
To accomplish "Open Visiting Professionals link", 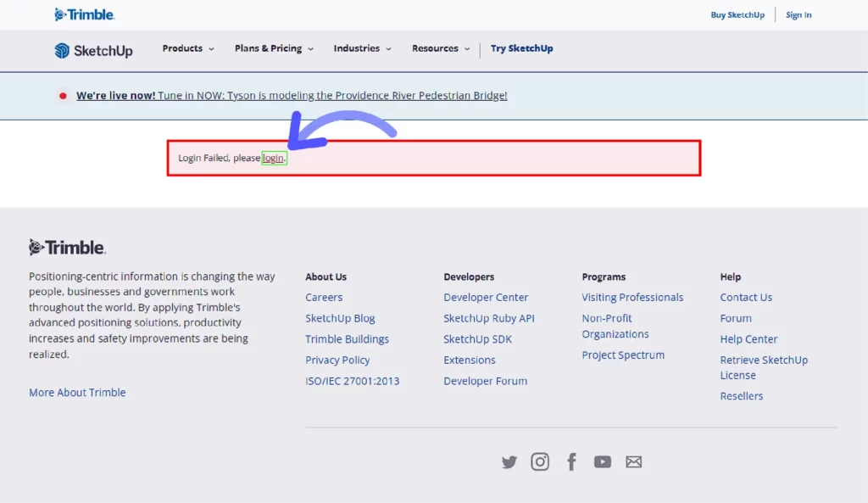I will tap(632, 297).
